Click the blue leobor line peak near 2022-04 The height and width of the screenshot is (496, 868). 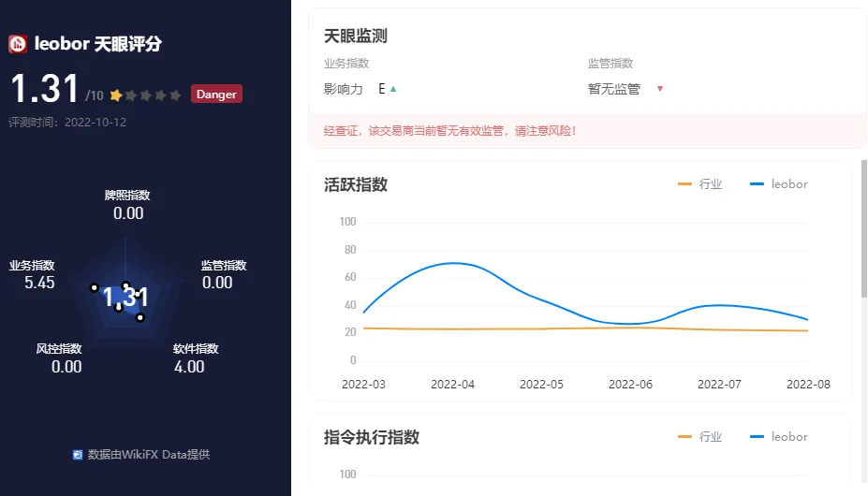pyautogui.click(x=454, y=263)
